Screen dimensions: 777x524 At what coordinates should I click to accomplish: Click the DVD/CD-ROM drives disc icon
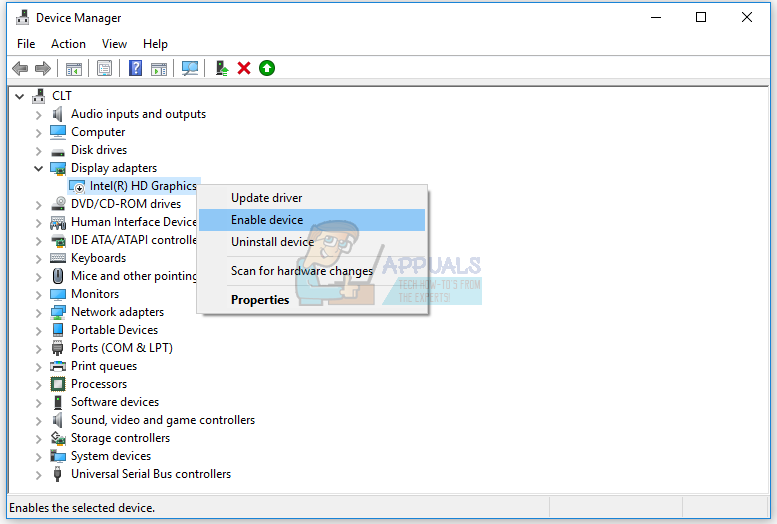tap(58, 204)
